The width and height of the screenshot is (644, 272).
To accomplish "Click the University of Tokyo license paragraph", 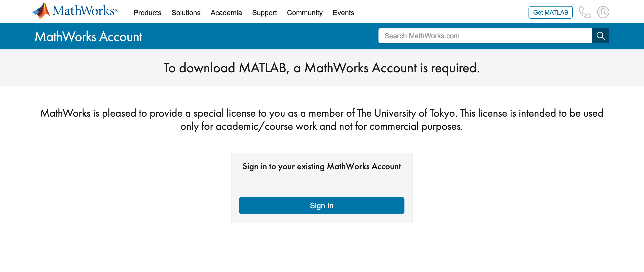I will (x=322, y=120).
